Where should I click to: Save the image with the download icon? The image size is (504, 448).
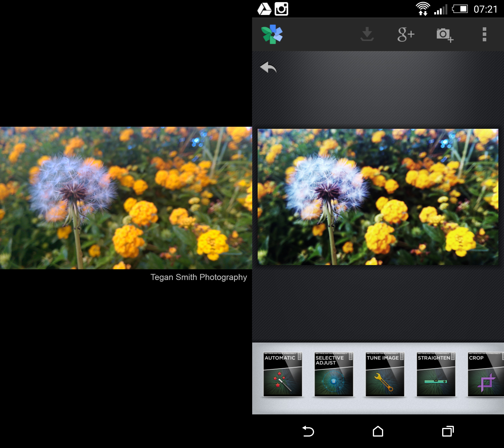pyautogui.click(x=367, y=34)
